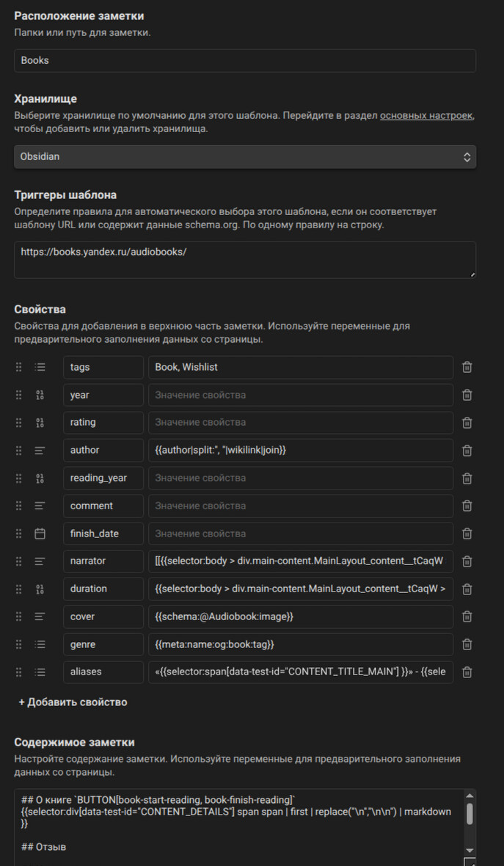The image size is (504, 866).
Task: Click the add property button
Action: [x=73, y=702]
